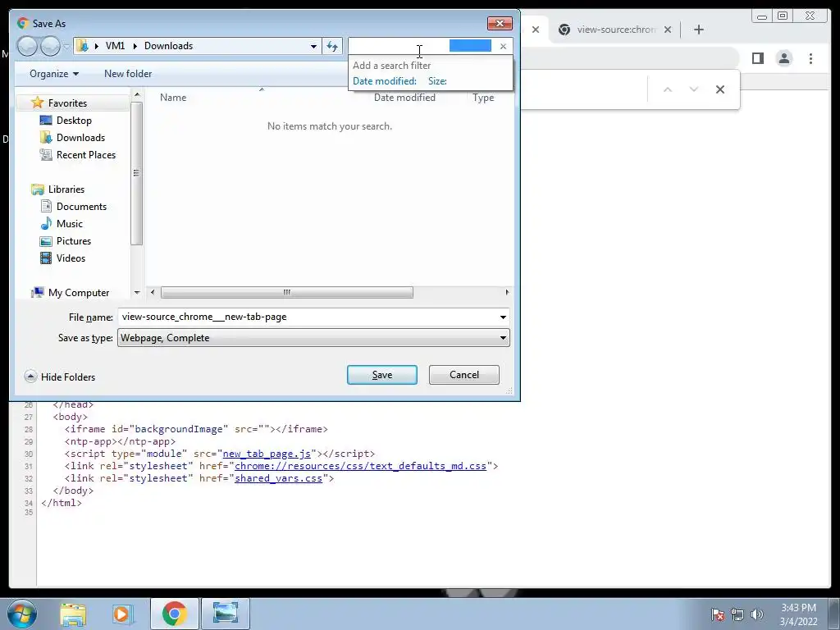The height and width of the screenshot is (630, 840).
Task: Open a new tab in Chrome
Action: point(699,30)
